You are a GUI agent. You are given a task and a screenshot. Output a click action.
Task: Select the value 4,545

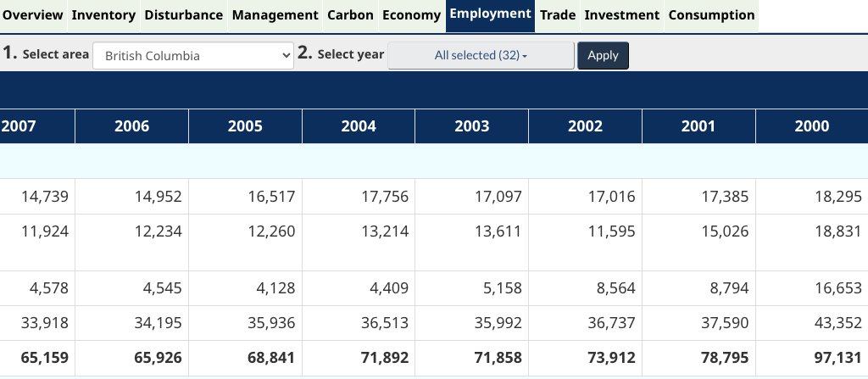(163, 288)
